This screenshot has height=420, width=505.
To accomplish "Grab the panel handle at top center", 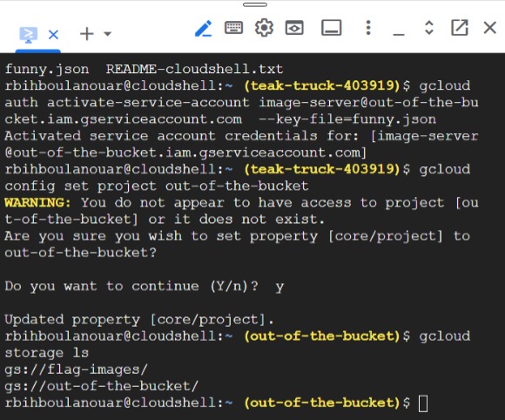I will tap(255, 4).
